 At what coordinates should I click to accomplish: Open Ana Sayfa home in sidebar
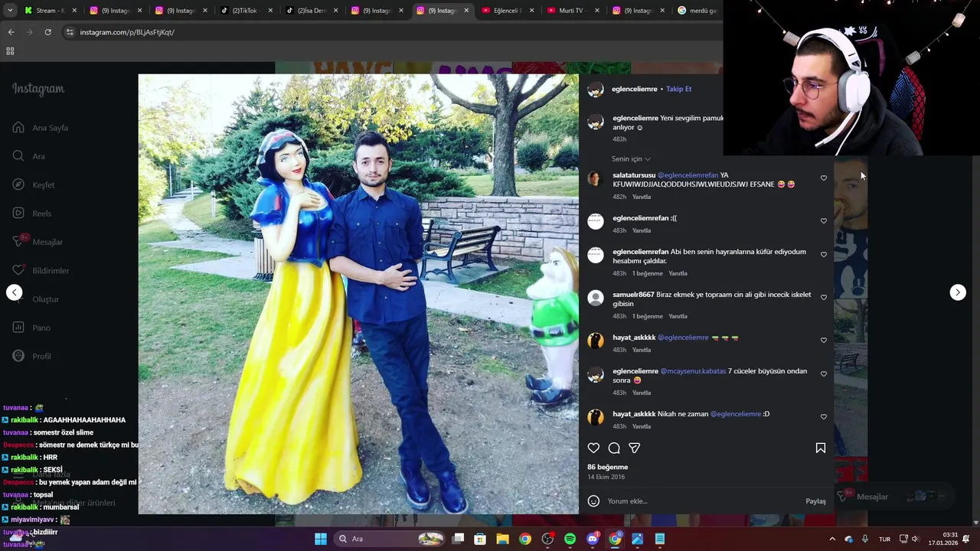(x=41, y=128)
